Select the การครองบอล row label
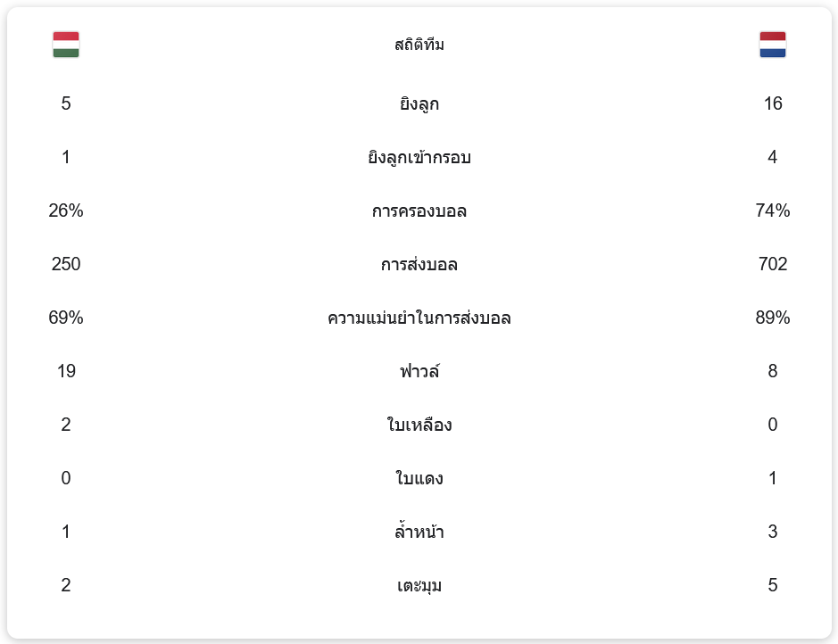Viewport: 838px width, 644px height. pos(419,211)
